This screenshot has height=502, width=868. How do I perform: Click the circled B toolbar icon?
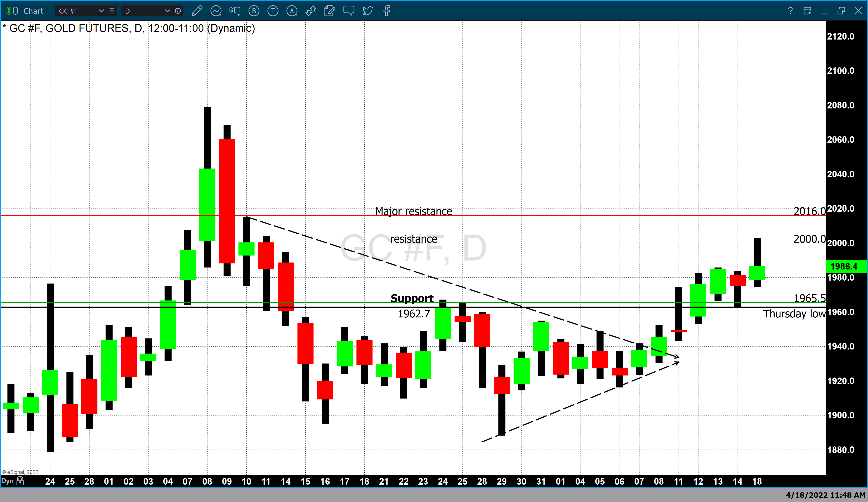point(254,11)
